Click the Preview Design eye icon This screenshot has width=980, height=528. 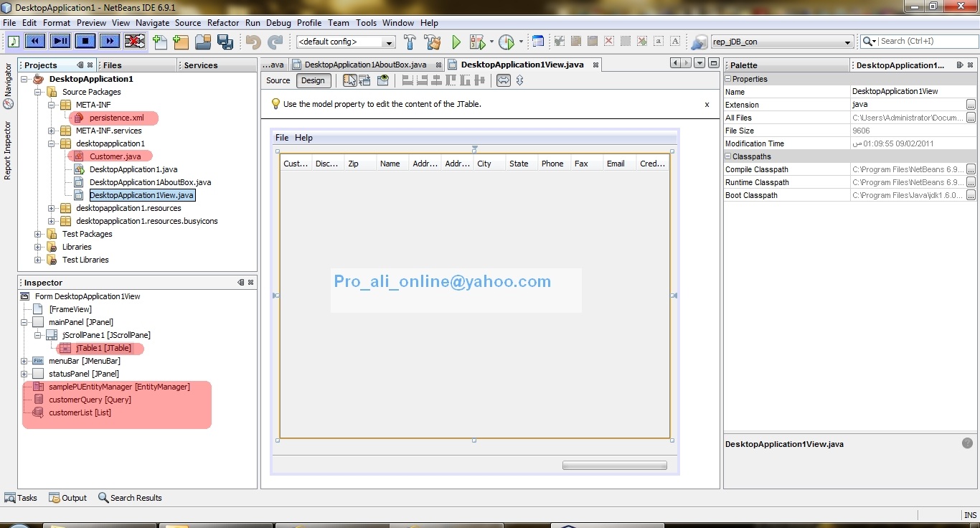click(x=384, y=80)
